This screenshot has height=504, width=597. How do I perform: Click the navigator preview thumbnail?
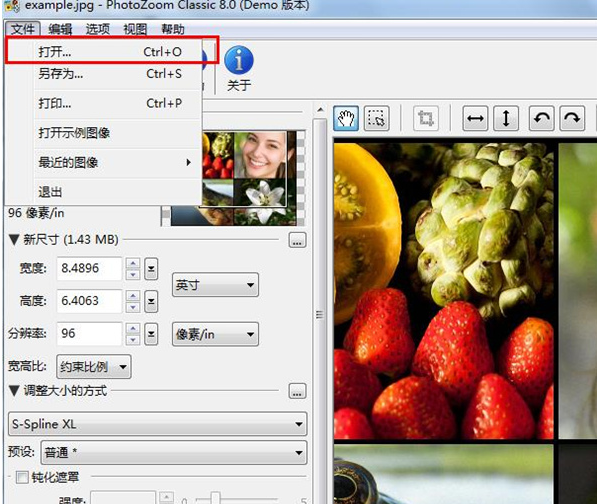(x=249, y=178)
